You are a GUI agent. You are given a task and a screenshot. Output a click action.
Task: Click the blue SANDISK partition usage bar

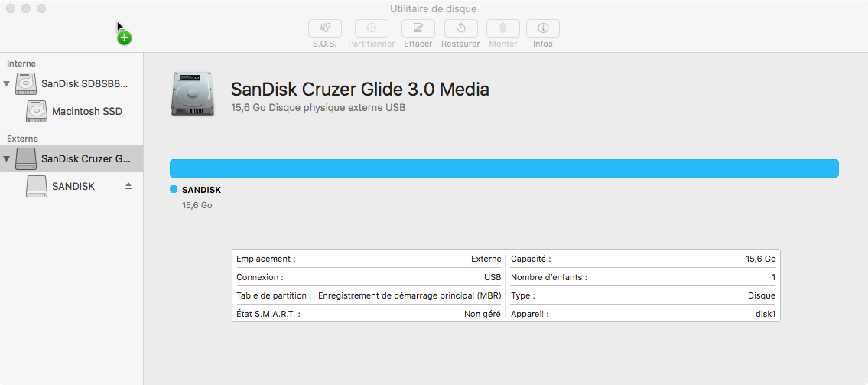(503, 168)
